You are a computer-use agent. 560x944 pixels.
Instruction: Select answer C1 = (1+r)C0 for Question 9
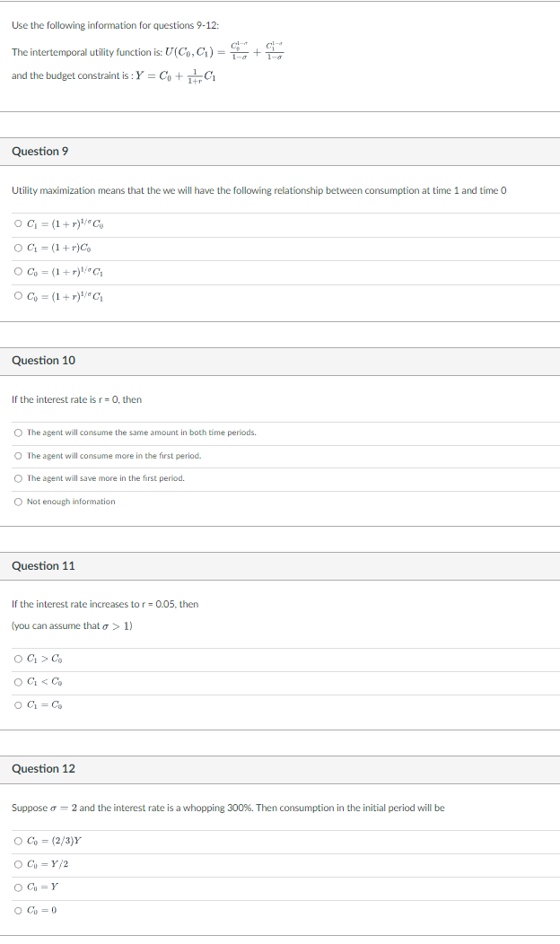pos(17,249)
